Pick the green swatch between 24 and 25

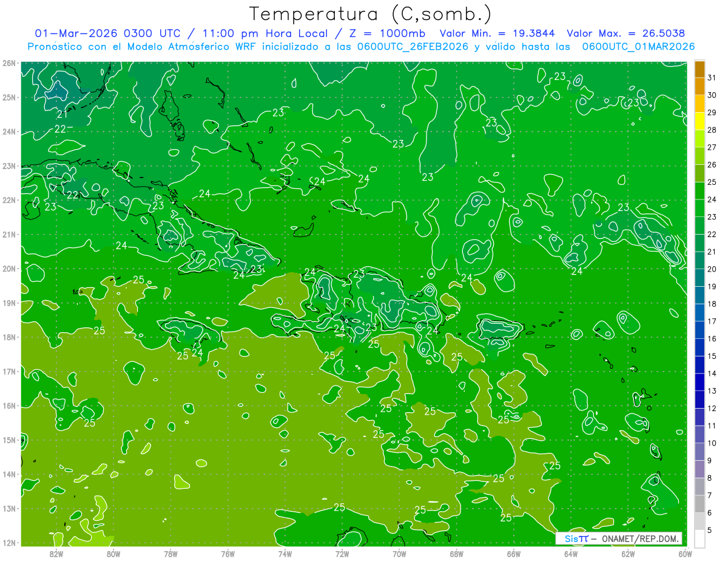click(x=699, y=191)
